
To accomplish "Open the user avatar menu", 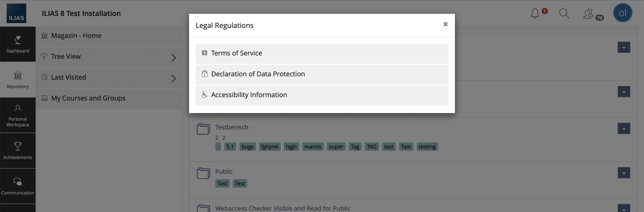I will tap(622, 13).
